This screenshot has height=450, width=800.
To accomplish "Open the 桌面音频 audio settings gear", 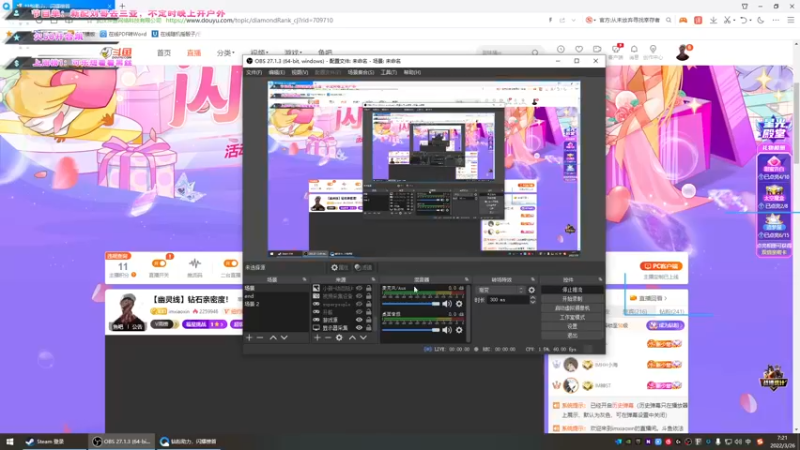I will pyautogui.click(x=459, y=330).
